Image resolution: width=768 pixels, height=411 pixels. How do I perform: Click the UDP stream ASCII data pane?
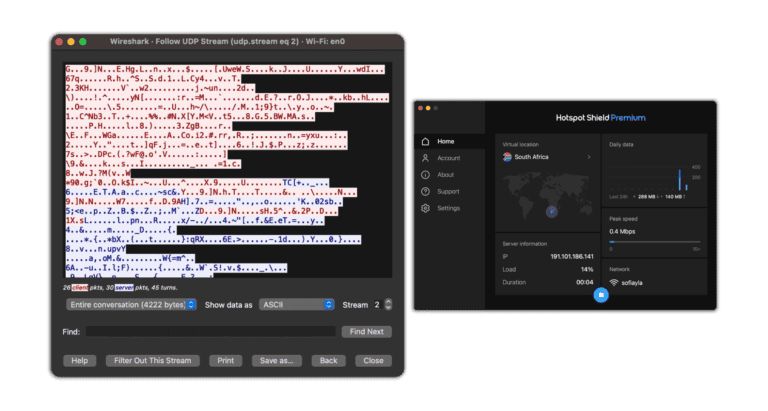click(x=228, y=170)
